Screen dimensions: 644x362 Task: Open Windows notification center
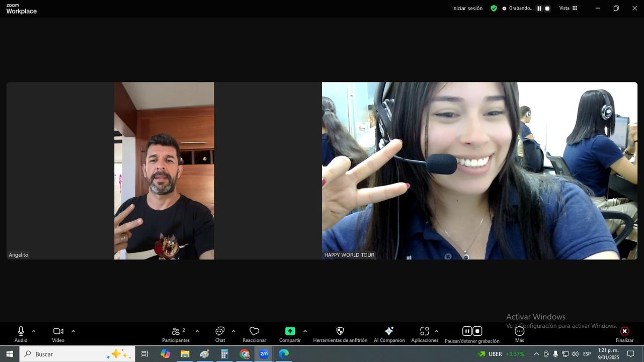point(630,354)
